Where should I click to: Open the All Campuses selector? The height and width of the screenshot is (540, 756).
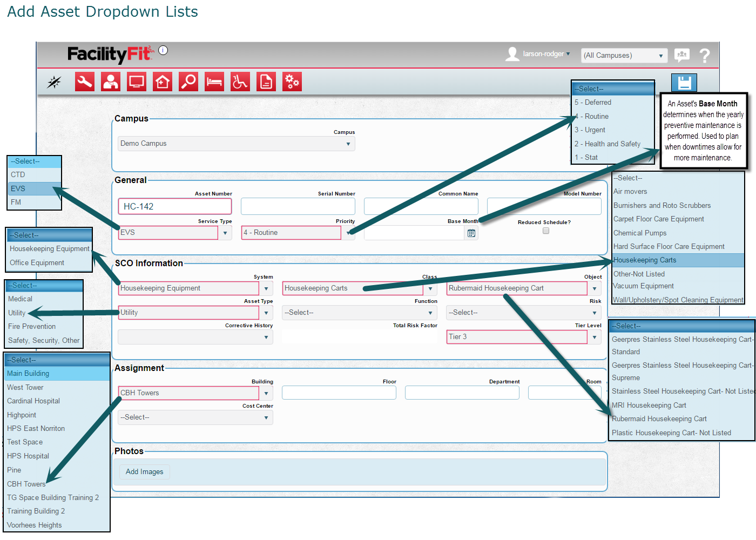click(624, 56)
